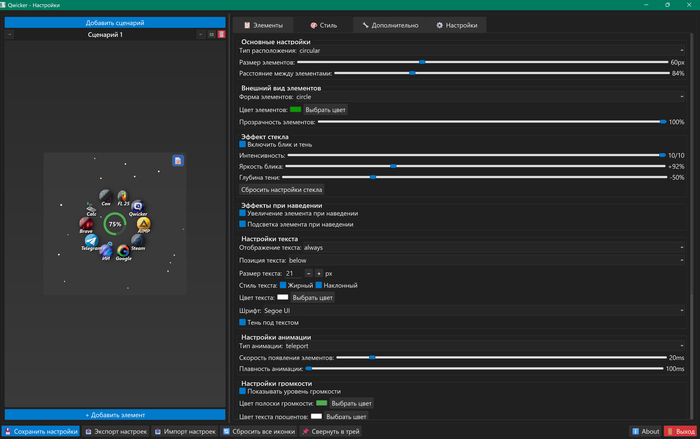Click 'Сбросить настройки стекла' button
The image size is (700, 439).
pyautogui.click(x=282, y=189)
